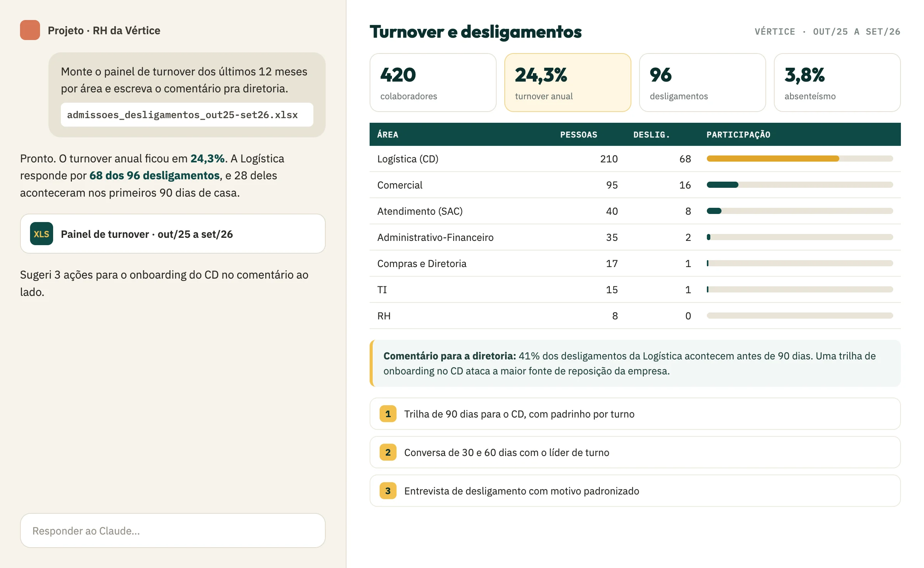Open action Conversa de 30 e 60 dias
The image size is (924, 568).
[635, 452]
